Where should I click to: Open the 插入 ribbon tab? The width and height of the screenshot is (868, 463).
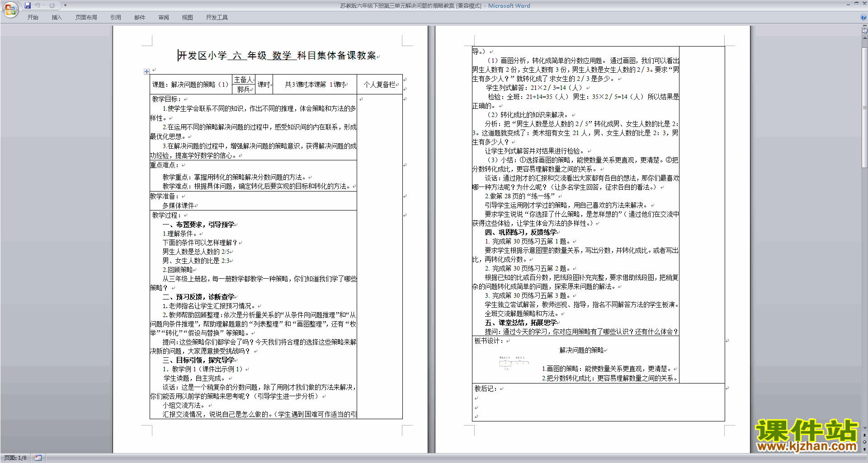point(57,17)
